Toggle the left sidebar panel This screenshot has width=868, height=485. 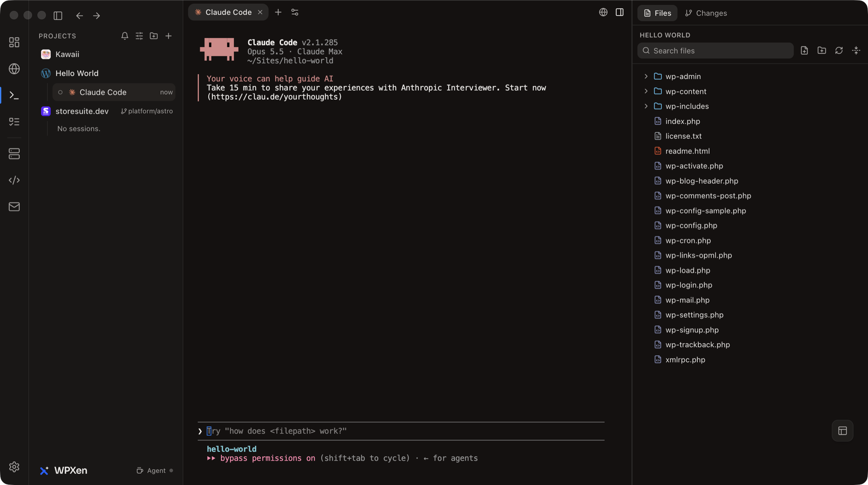(58, 16)
